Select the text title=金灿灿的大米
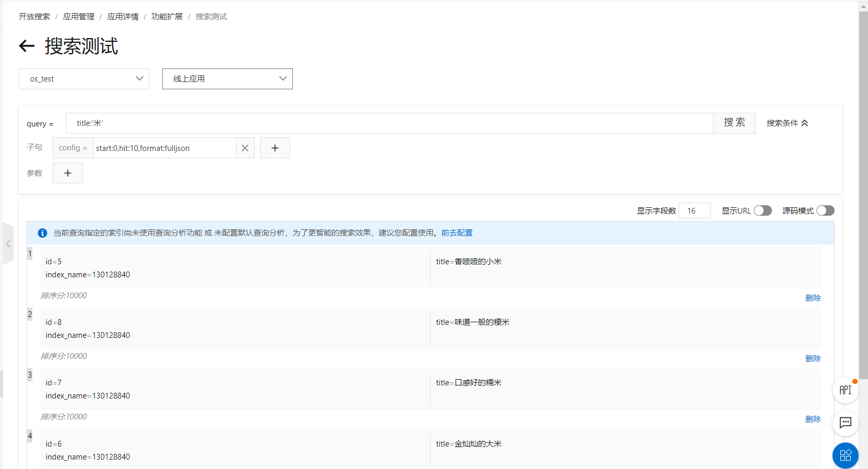 coord(469,444)
